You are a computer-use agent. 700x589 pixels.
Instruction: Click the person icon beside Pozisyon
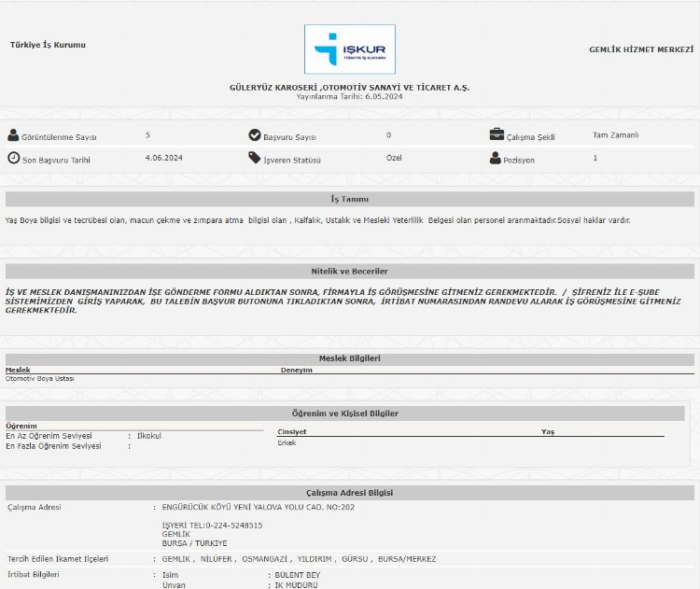[496, 158]
